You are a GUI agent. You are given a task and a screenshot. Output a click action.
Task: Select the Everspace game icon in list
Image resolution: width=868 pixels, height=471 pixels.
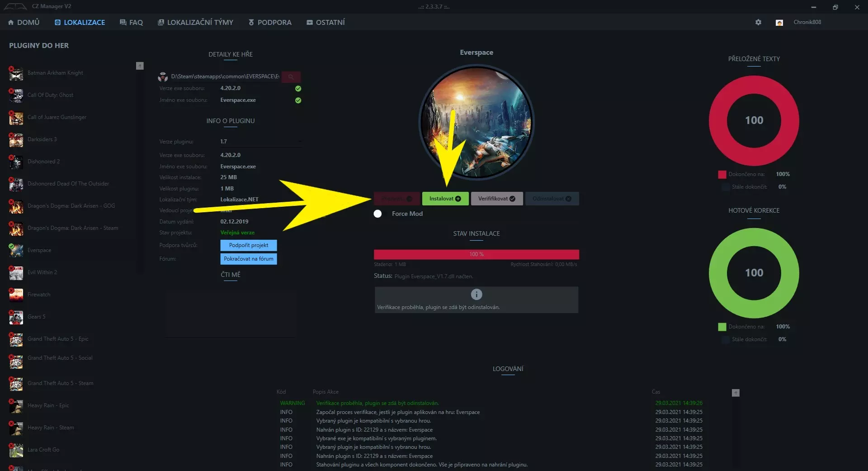coord(16,251)
